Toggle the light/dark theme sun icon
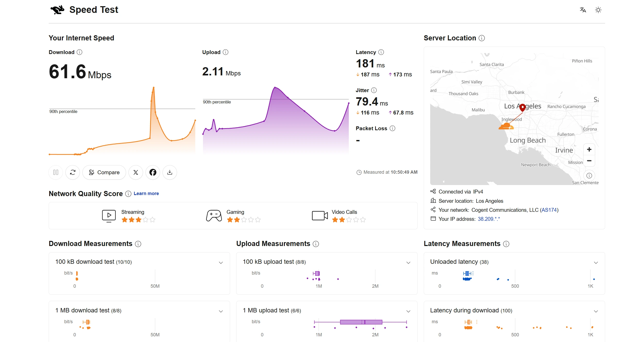This screenshot has height=342, width=644. click(x=598, y=10)
